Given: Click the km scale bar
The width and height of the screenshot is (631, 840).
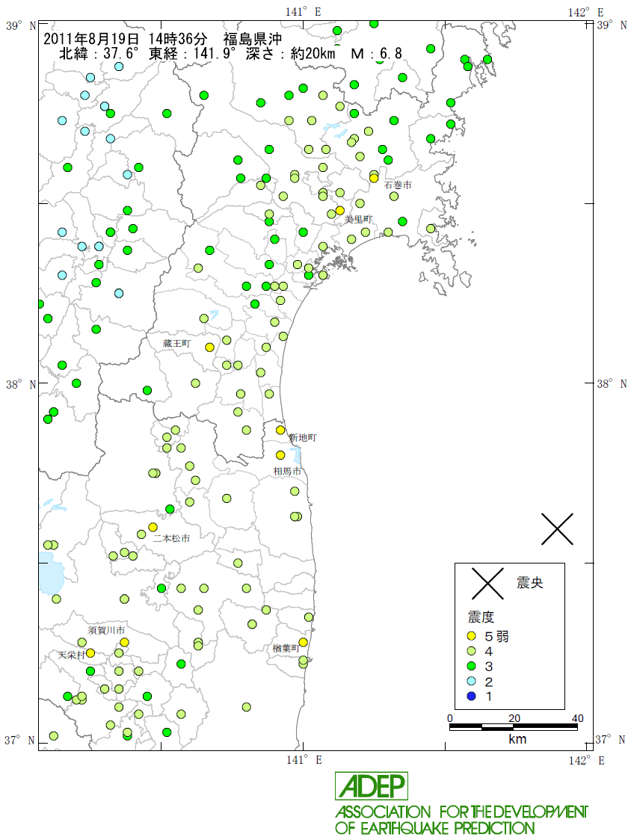Looking at the screenshot, I should [513, 727].
